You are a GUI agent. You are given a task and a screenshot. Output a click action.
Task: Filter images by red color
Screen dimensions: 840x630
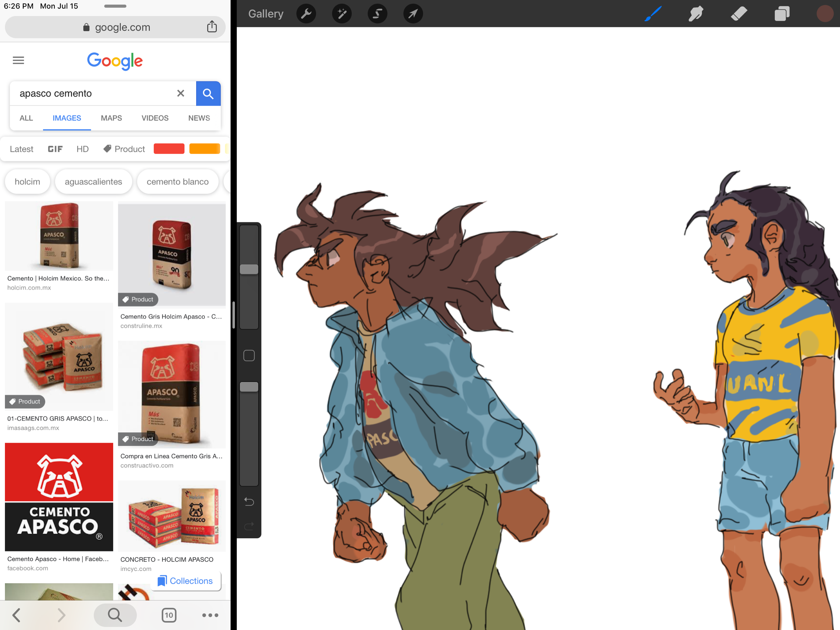coord(169,149)
